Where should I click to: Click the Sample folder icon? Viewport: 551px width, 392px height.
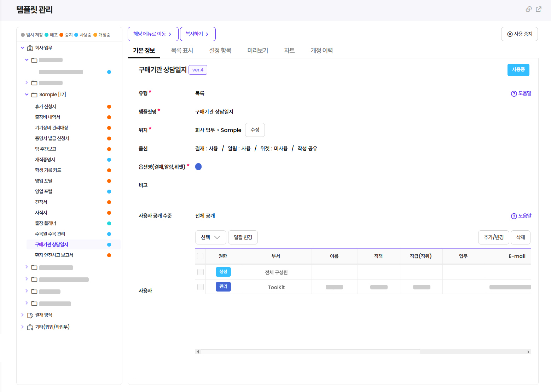[34, 95]
